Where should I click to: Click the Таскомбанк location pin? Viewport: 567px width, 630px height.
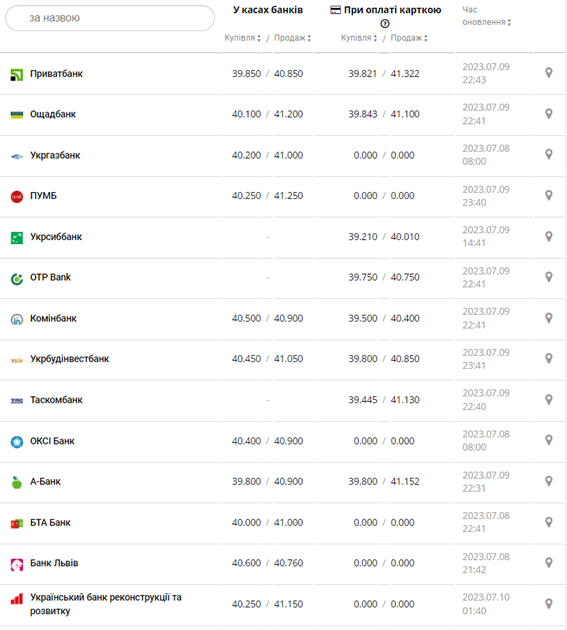point(549,399)
